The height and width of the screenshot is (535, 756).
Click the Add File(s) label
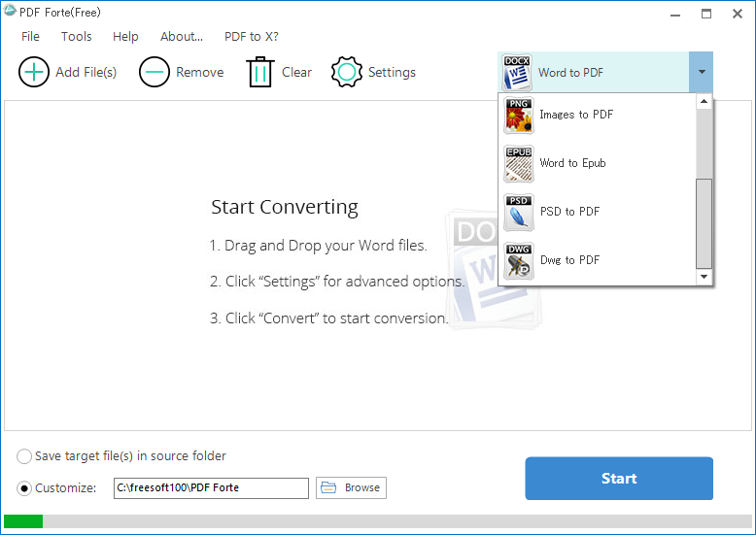coord(86,72)
